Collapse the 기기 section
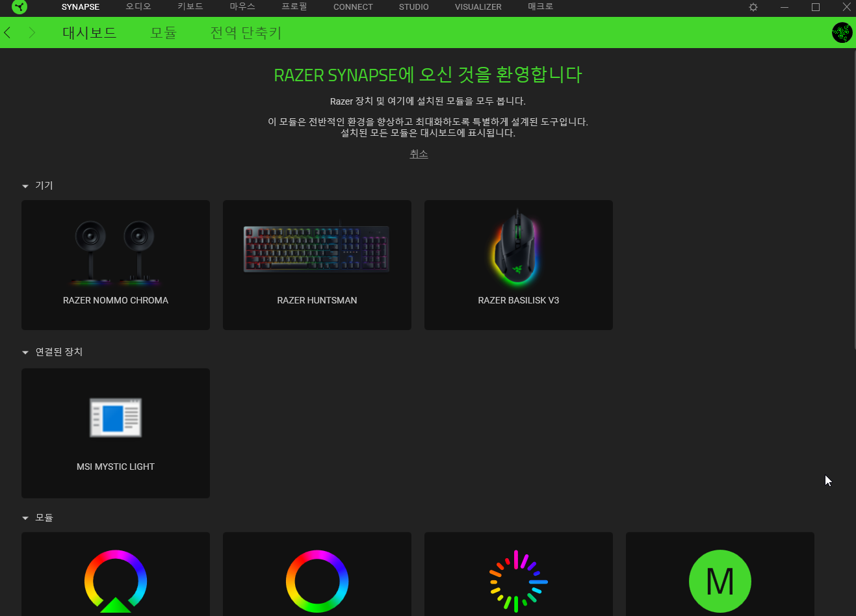This screenshot has height=616, width=856. [25, 186]
